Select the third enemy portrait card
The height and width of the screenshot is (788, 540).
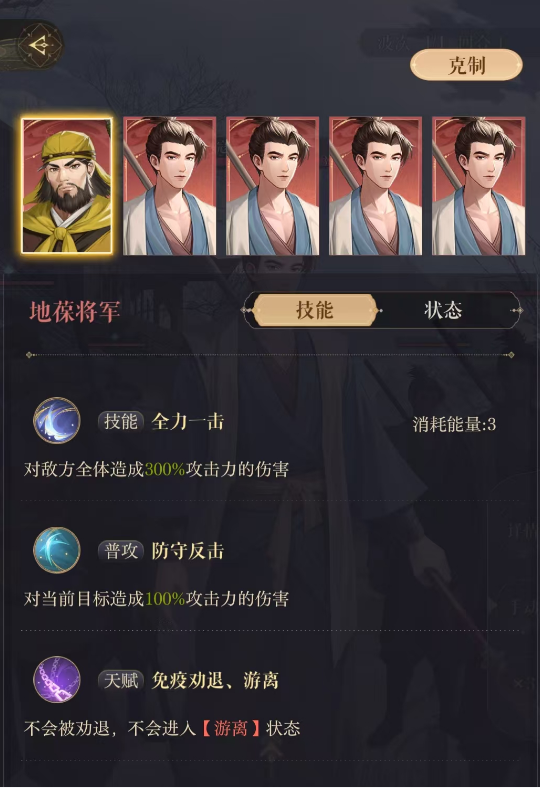[x=273, y=185]
